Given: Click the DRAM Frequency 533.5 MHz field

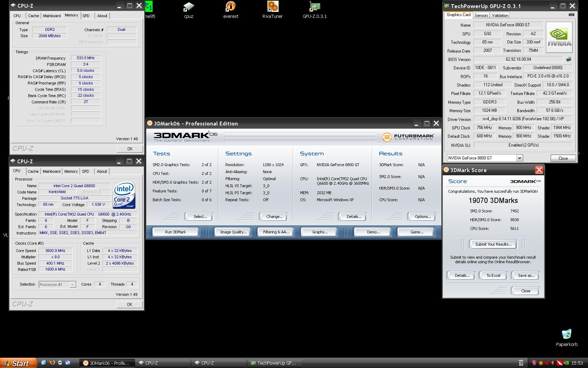Looking at the screenshot, I should click(86, 58).
